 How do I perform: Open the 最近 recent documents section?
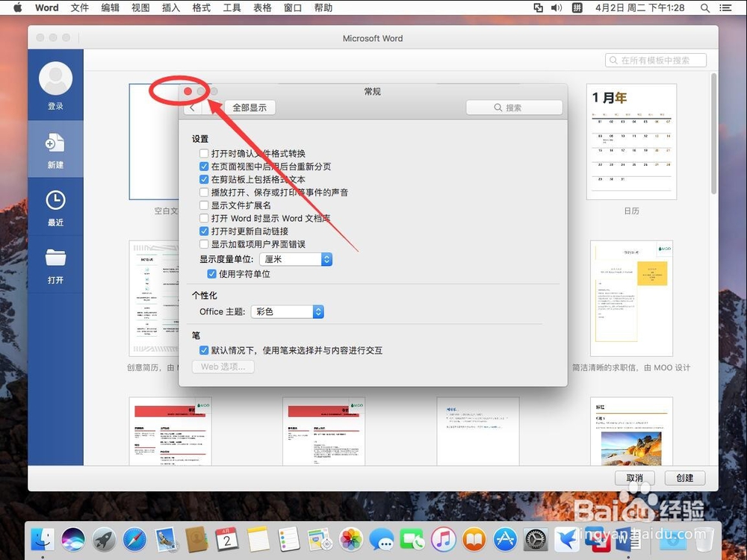point(55,208)
